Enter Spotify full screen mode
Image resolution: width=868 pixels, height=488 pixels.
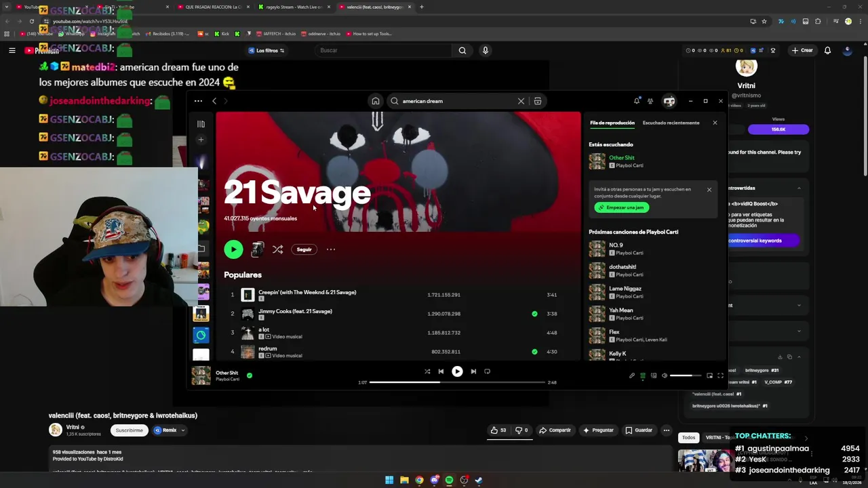click(720, 375)
